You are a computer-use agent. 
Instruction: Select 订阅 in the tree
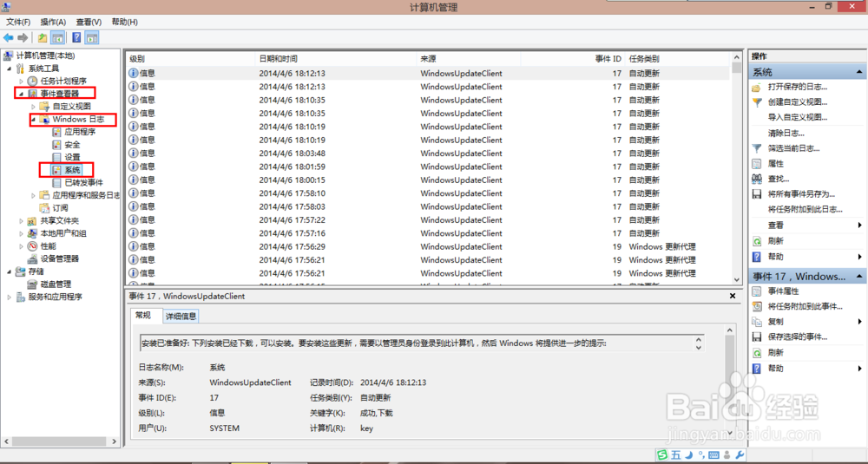click(x=60, y=208)
